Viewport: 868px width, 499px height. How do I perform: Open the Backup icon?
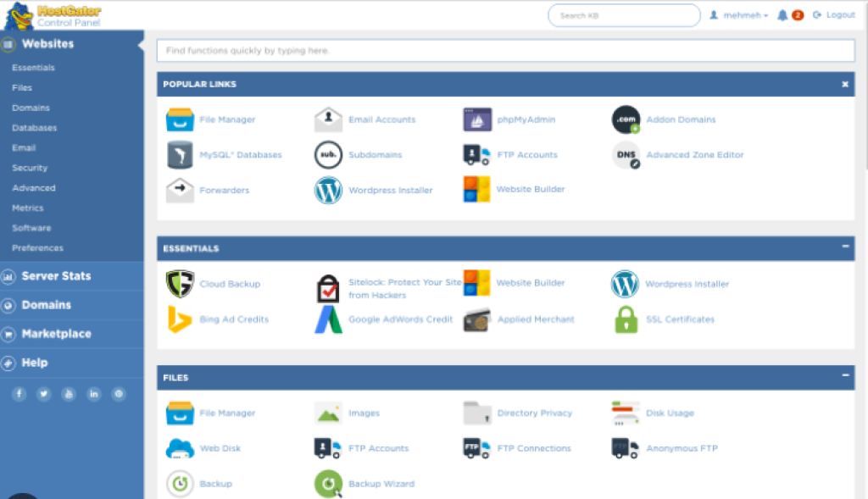pyautogui.click(x=180, y=484)
